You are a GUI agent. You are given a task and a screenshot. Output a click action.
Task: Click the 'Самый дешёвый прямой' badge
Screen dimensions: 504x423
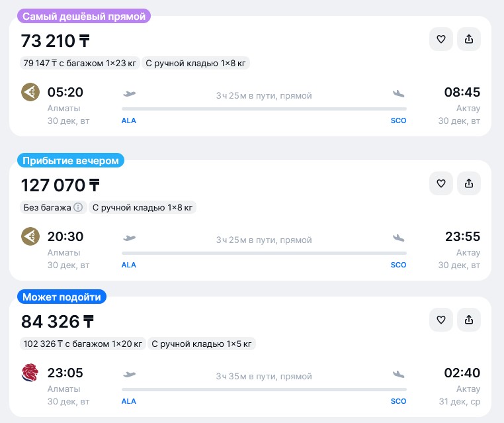[83, 17]
